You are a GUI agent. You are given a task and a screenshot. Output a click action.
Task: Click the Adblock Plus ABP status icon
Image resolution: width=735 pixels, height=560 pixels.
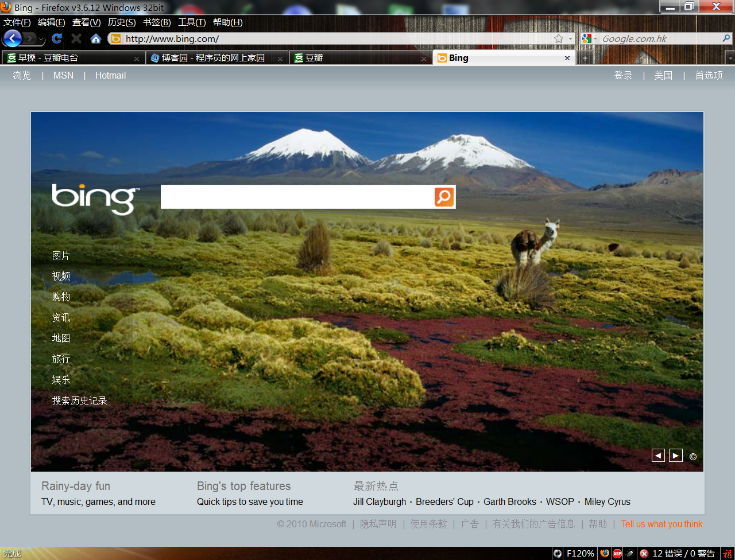coord(617,553)
